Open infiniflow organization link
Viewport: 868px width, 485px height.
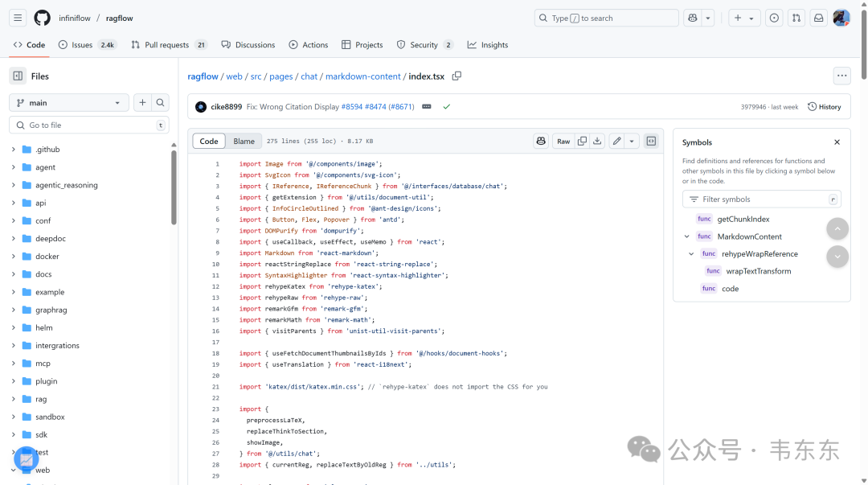click(75, 18)
